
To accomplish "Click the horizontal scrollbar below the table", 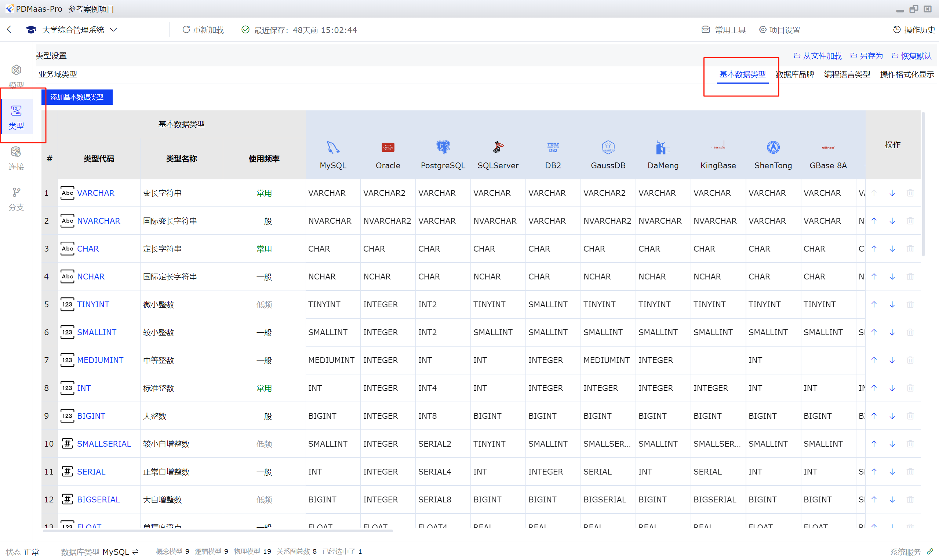I will [x=218, y=531].
